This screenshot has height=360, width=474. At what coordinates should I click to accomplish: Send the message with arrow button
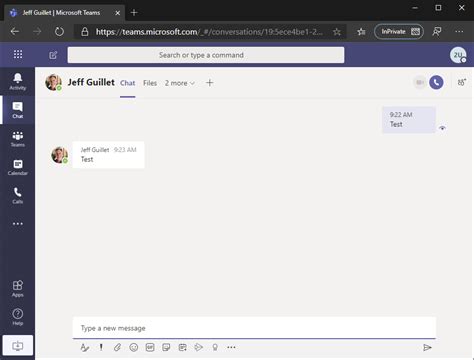pyautogui.click(x=427, y=348)
